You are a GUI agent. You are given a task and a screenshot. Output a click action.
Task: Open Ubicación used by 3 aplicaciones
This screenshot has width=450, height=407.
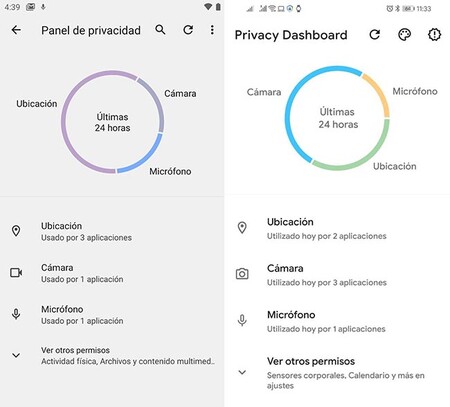pos(112,231)
